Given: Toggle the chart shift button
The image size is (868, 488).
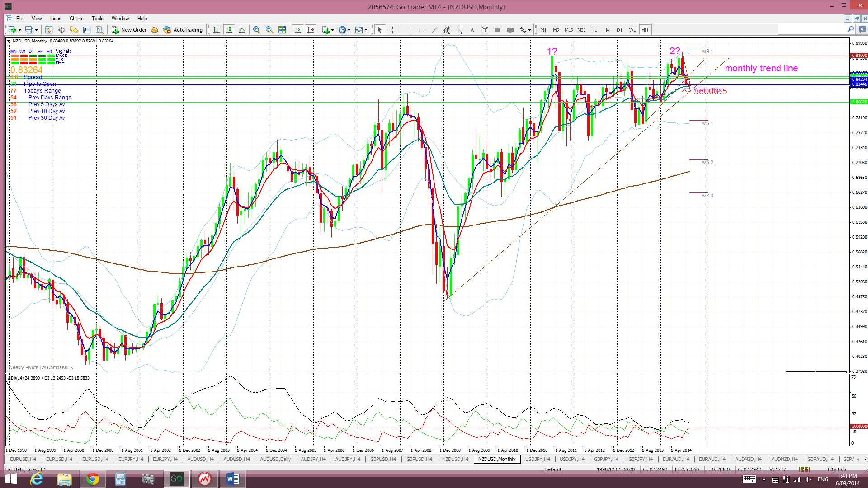Looking at the screenshot, I should coord(310,30).
